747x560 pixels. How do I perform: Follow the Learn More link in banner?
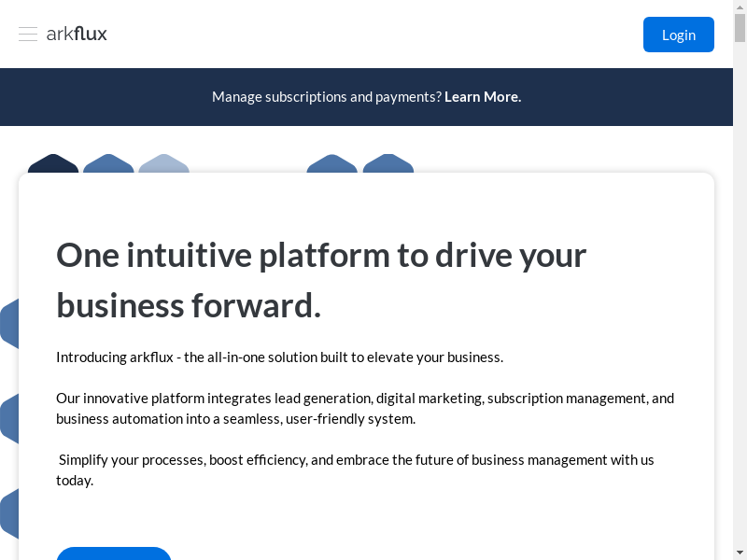[483, 97]
